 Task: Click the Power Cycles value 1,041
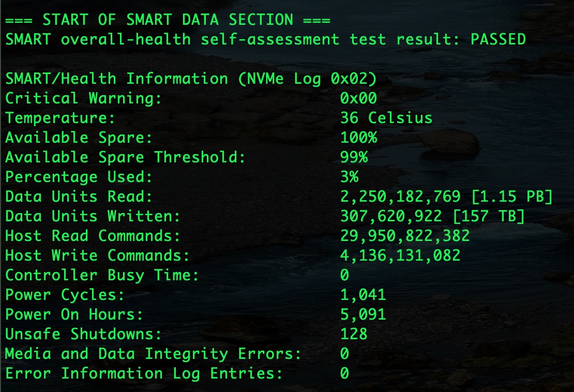[363, 295]
